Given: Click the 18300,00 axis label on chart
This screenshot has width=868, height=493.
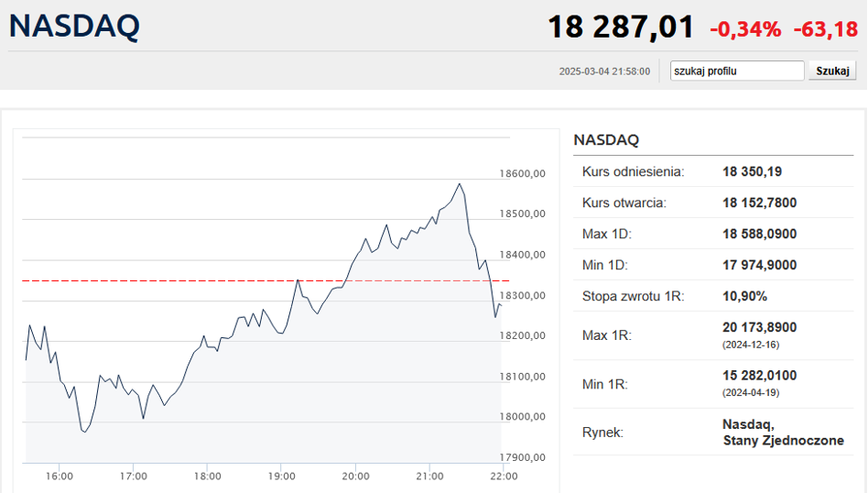Looking at the screenshot, I should coord(522,295).
